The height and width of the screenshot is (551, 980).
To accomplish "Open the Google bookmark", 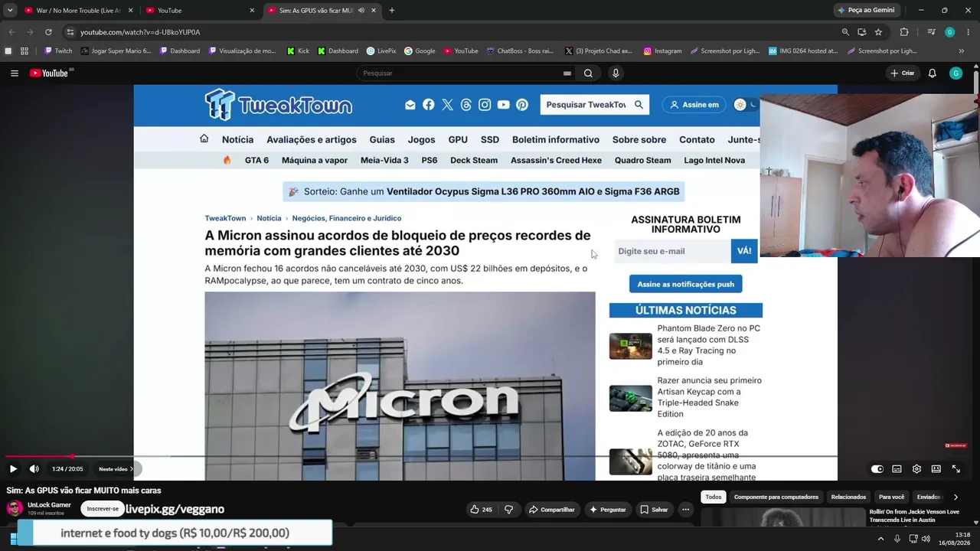I will pyautogui.click(x=420, y=51).
